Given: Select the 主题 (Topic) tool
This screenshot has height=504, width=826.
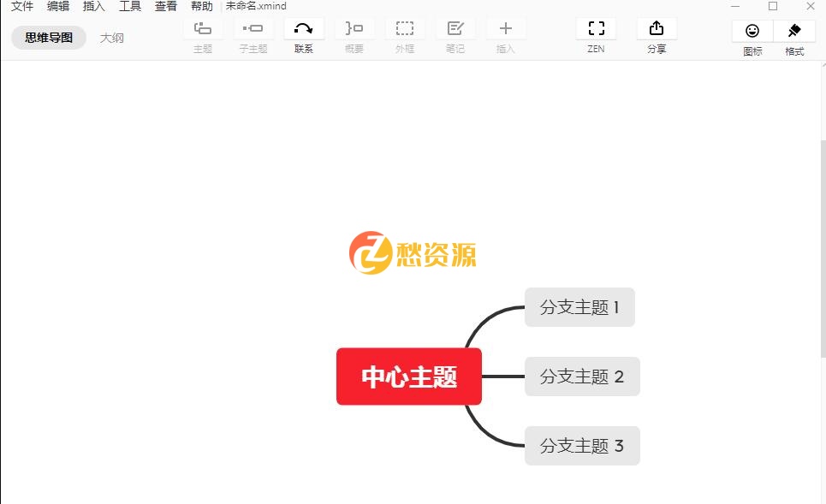Looking at the screenshot, I should (203, 34).
